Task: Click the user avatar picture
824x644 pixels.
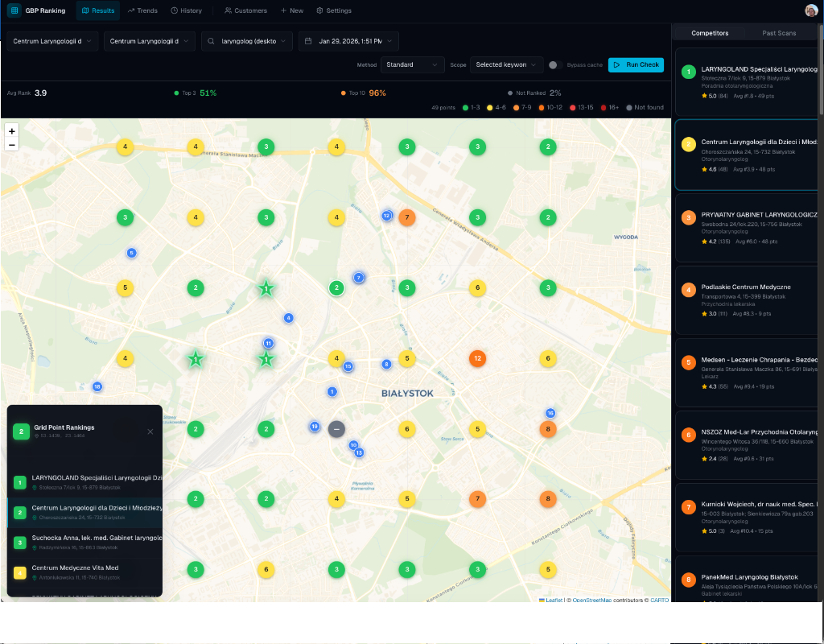Action: 811,10
